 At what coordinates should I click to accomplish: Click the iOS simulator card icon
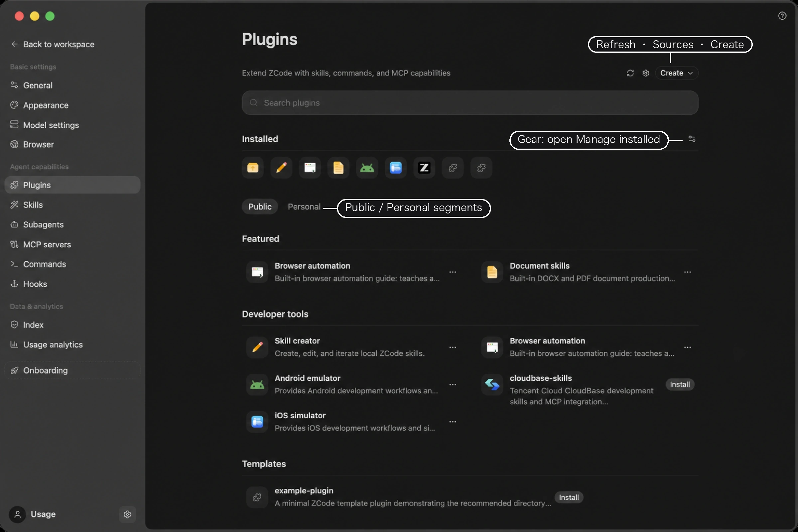tap(257, 422)
